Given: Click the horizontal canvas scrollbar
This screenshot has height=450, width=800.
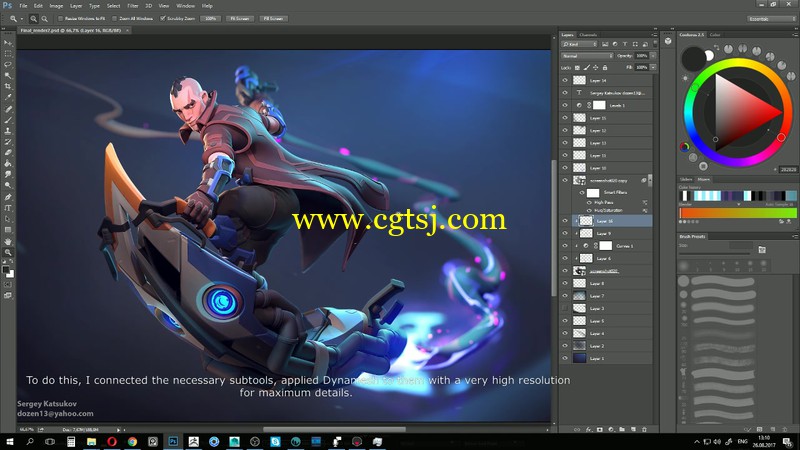Looking at the screenshot, I should coord(334,430).
